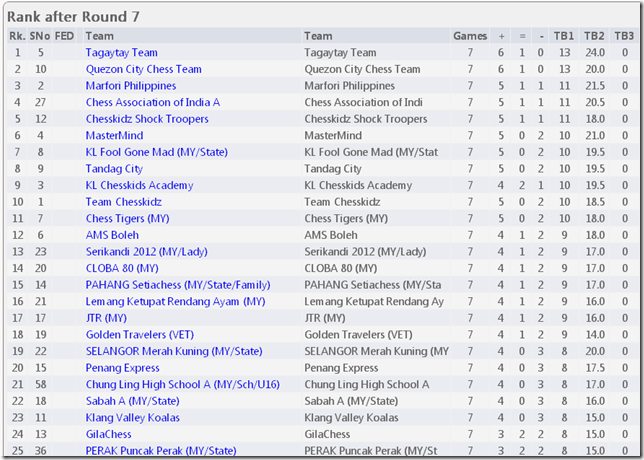
Task: Open the MasterMind team link
Action: (114, 136)
